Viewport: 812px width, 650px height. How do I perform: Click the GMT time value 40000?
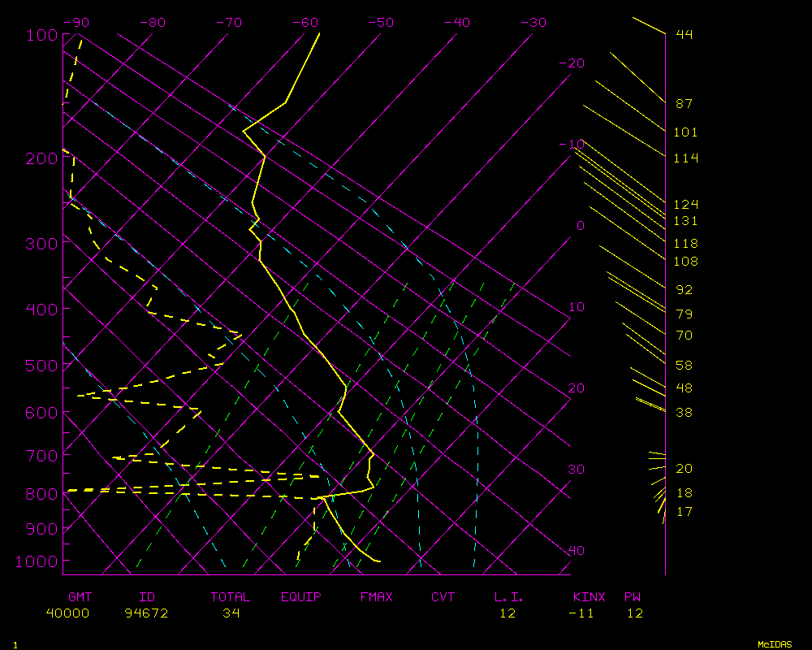pyautogui.click(x=67, y=613)
